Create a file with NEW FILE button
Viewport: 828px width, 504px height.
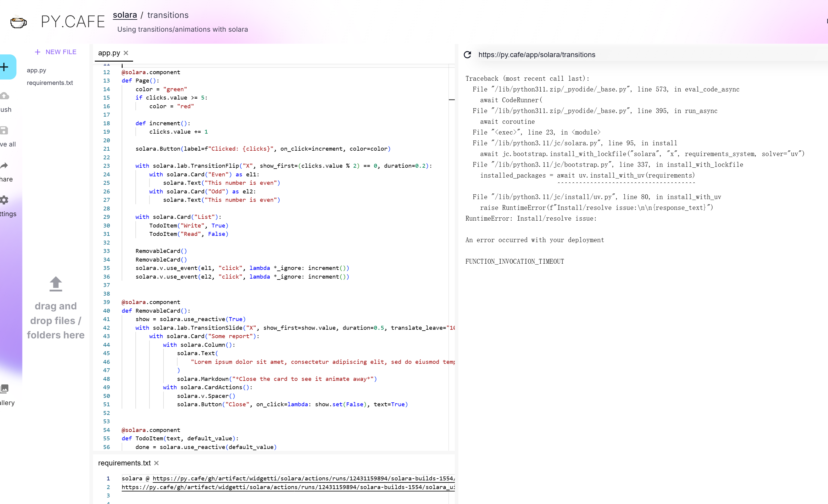point(56,52)
